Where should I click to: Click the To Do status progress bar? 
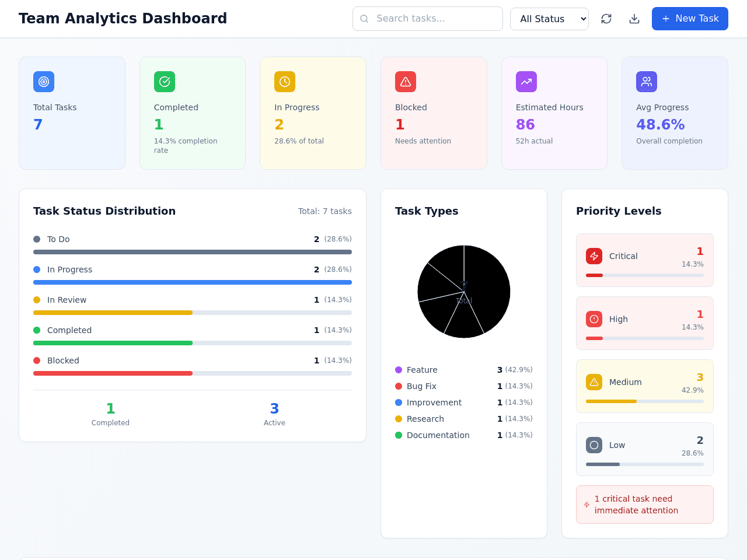[x=193, y=252]
